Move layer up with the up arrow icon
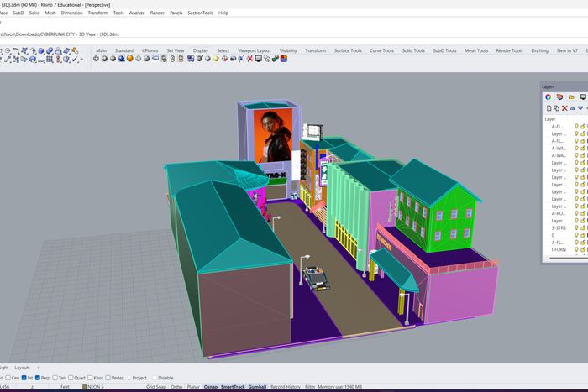 (x=573, y=108)
